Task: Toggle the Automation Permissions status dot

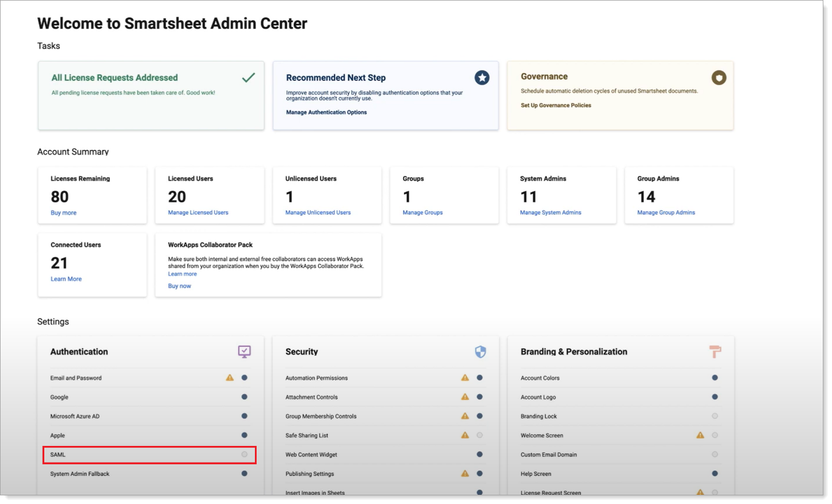Action: click(480, 378)
